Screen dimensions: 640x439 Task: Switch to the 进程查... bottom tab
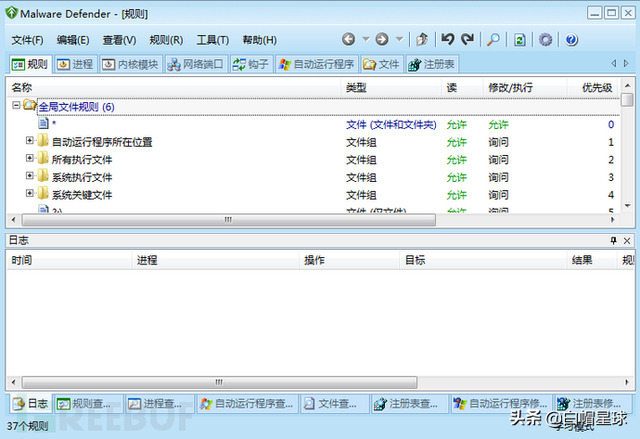point(160,404)
